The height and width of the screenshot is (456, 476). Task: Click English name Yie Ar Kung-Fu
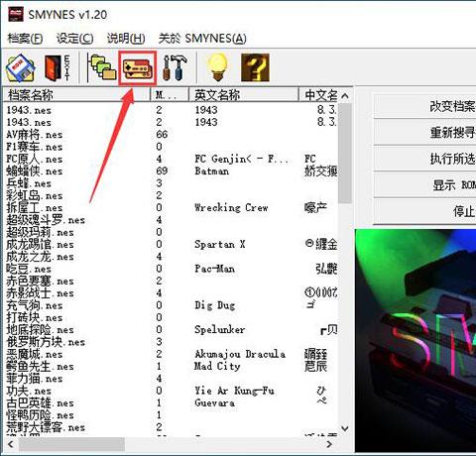[x=234, y=392]
